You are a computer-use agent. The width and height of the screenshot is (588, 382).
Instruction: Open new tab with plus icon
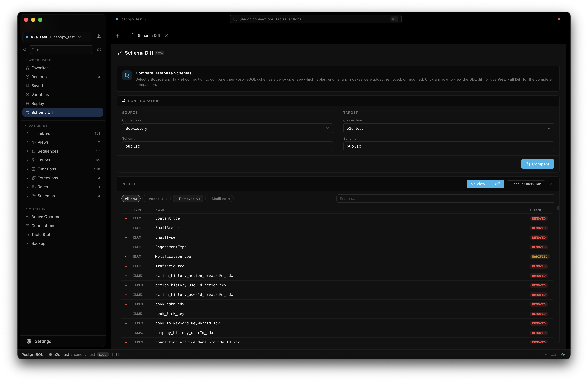point(117,36)
